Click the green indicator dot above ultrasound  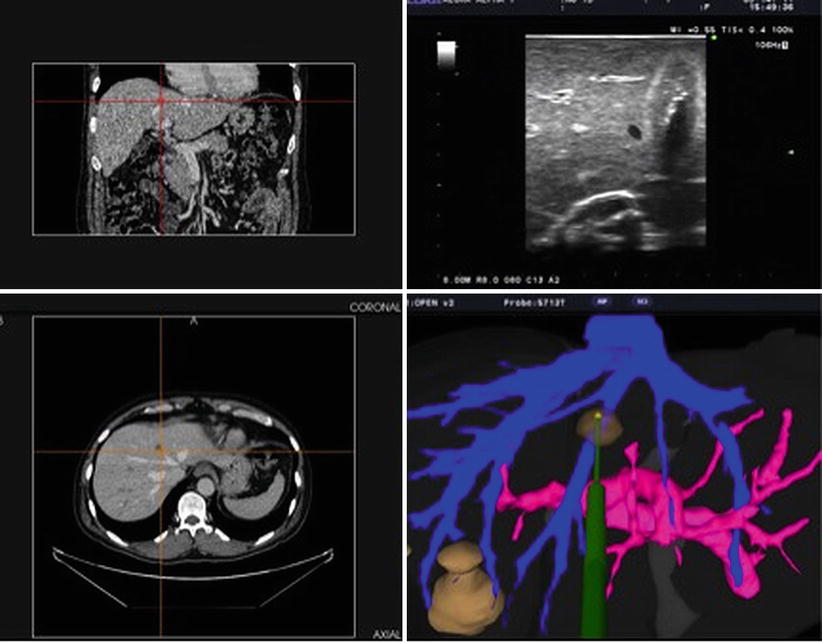pos(712,39)
